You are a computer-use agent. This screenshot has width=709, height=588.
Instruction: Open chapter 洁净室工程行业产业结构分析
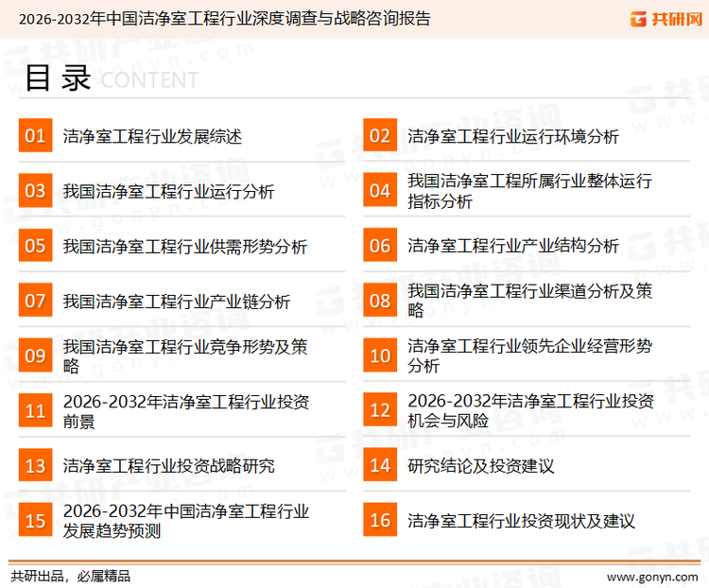(513, 246)
